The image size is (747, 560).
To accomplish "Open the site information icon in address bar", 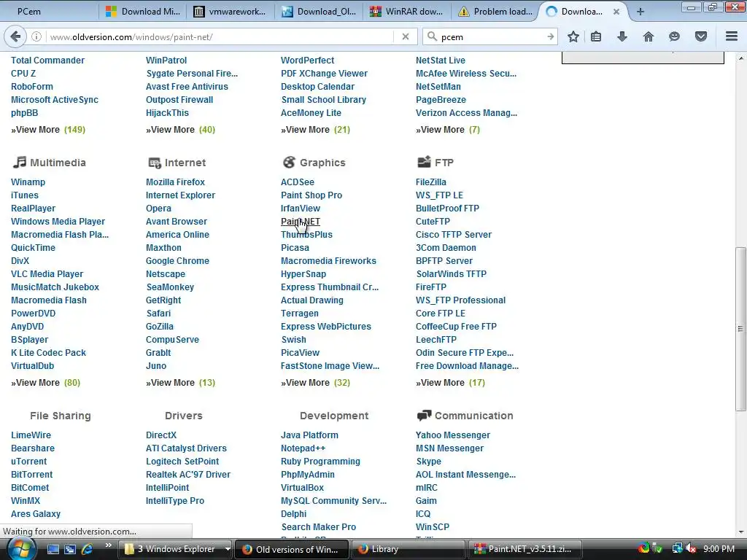I will click(x=36, y=36).
